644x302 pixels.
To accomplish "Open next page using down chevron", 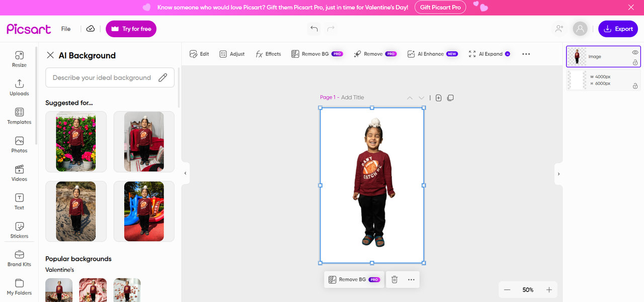I will pos(422,97).
